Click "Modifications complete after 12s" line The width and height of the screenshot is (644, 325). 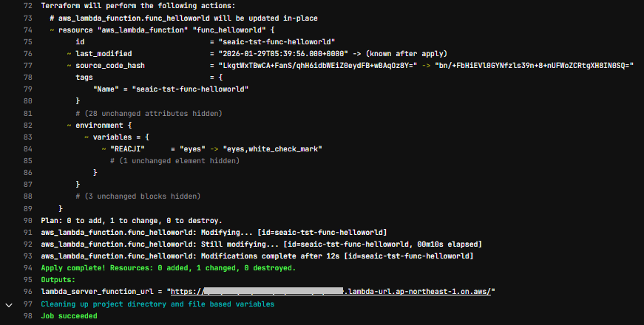(x=257, y=256)
